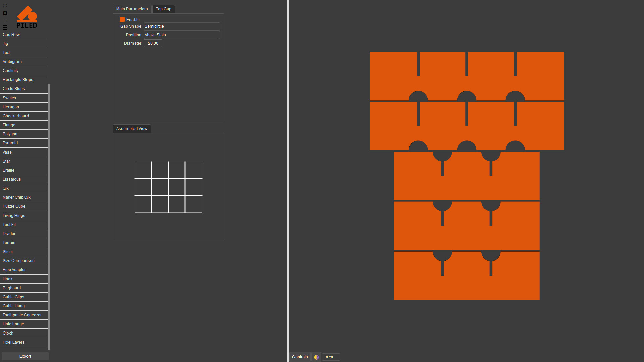
Task: Click the assembled grid preview thumbnail
Action: 168,187
